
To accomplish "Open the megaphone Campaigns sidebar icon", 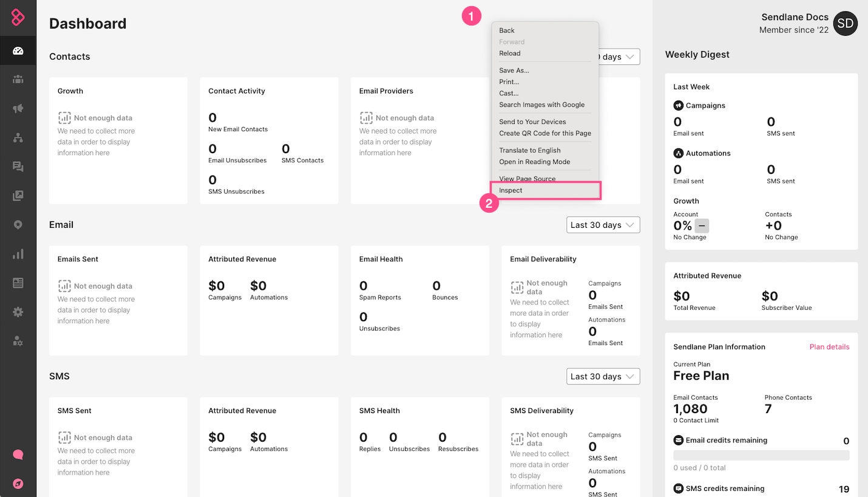I will point(18,109).
